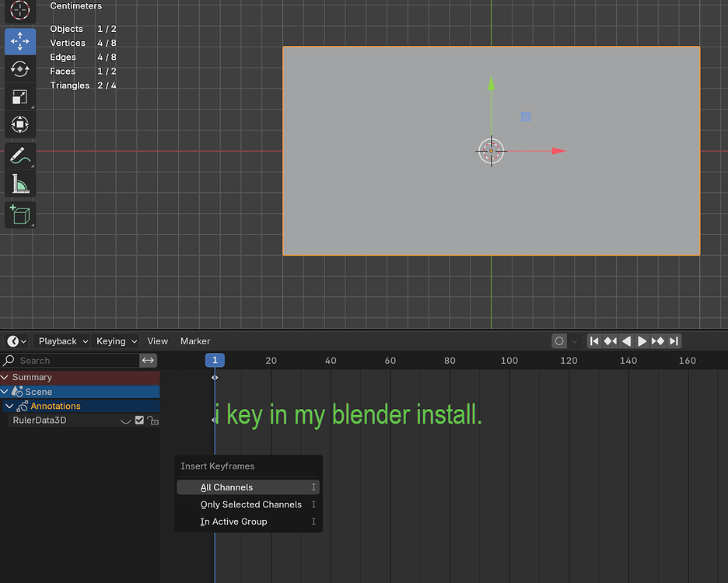Choose Only Selected Channels
728x583 pixels.
click(248, 504)
